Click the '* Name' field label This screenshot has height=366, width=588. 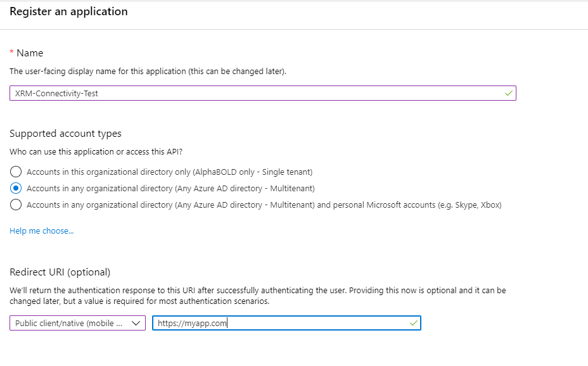tap(27, 53)
